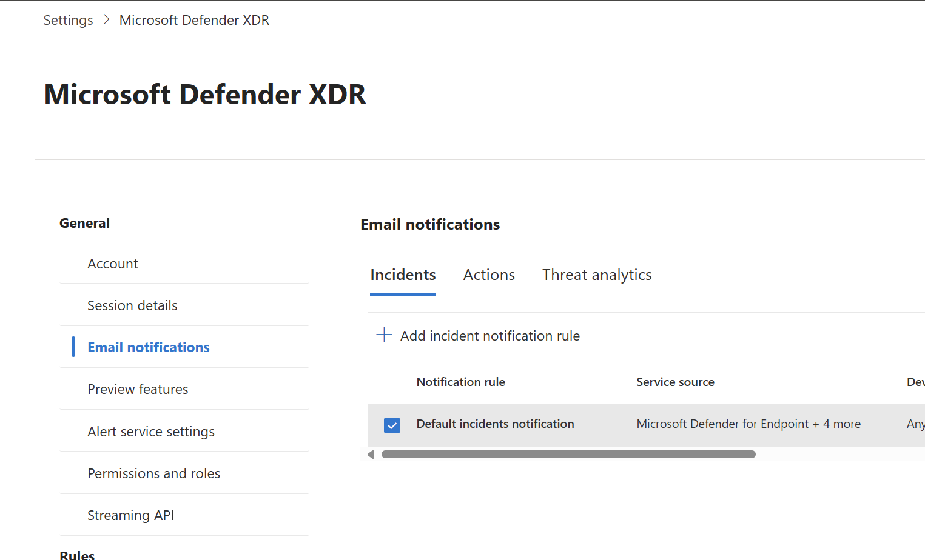The image size is (925, 560).
Task: Click the Email notifications panel heading
Action: point(430,224)
